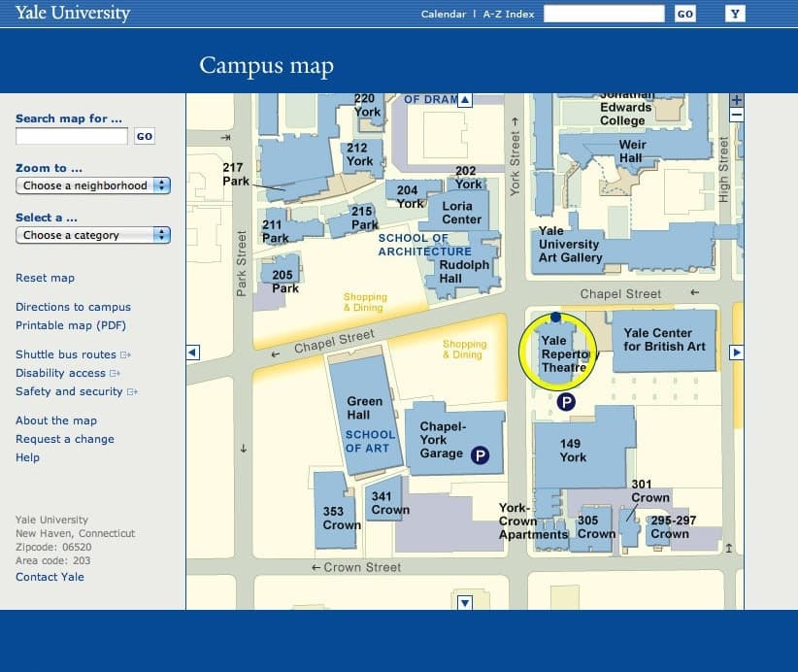The width and height of the screenshot is (798, 672).
Task: Focus the Search map for input field
Action: pos(72,136)
